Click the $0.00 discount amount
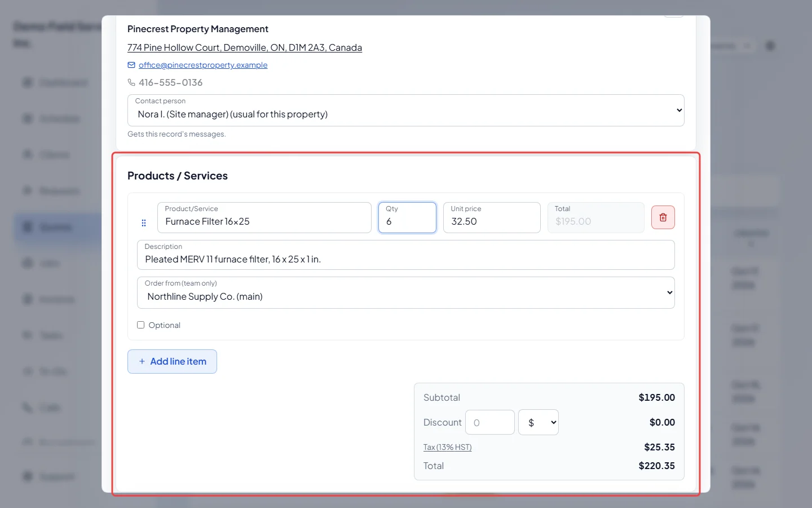 coord(662,422)
